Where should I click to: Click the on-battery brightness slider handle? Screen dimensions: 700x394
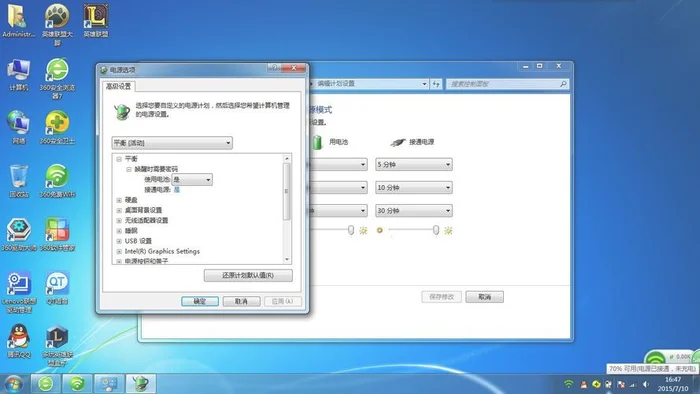click(351, 230)
